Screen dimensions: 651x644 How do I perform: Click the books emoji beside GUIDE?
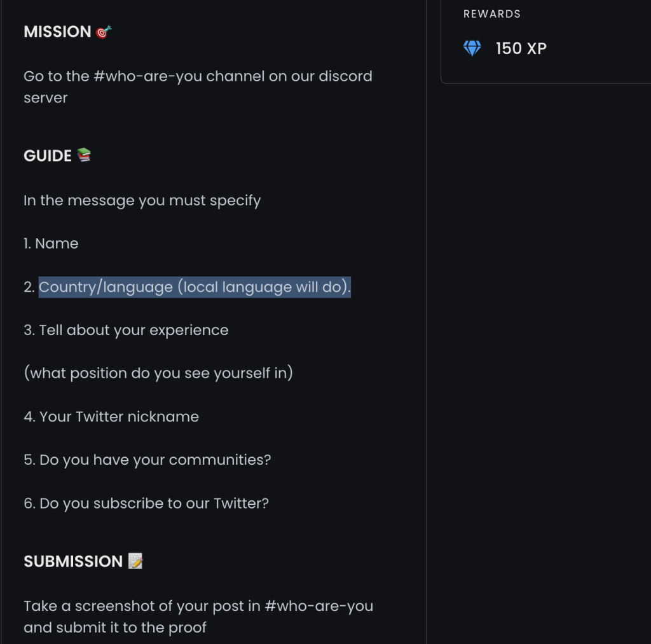tap(84, 155)
